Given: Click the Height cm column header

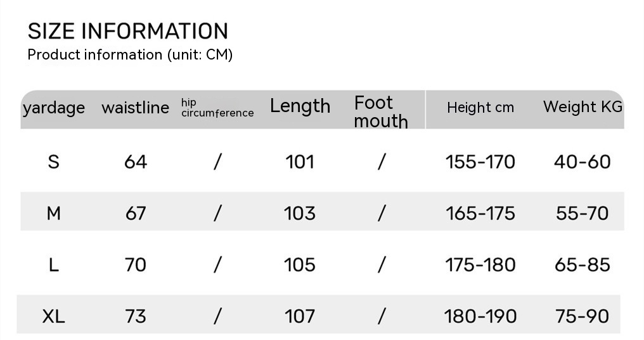Looking at the screenshot, I should [x=480, y=108].
